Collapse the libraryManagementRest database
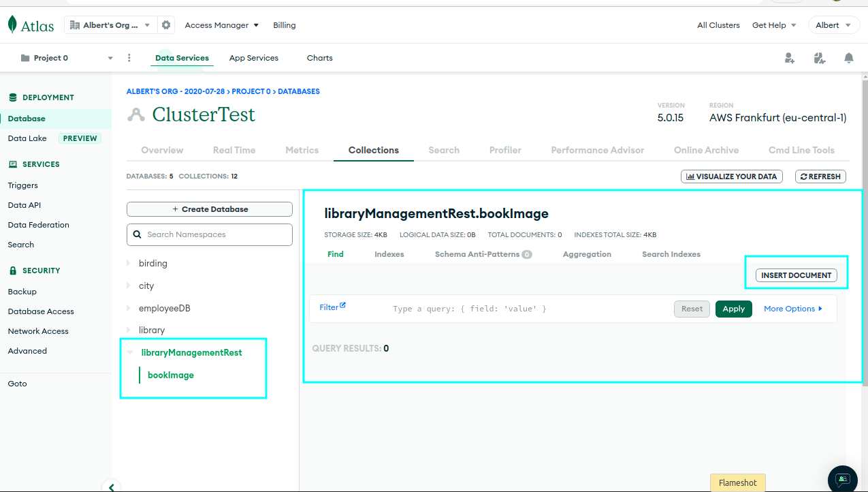The width and height of the screenshot is (868, 492). (129, 352)
